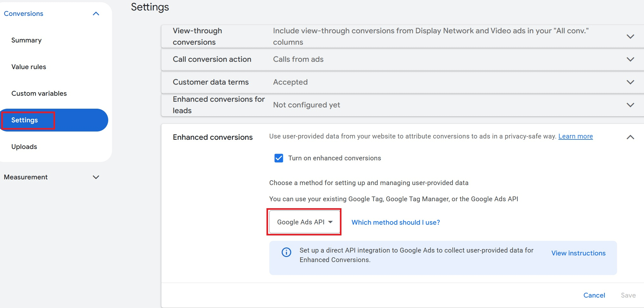
Task: Click the info icon in the API notice
Action: pyautogui.click(x=286, y=252)
